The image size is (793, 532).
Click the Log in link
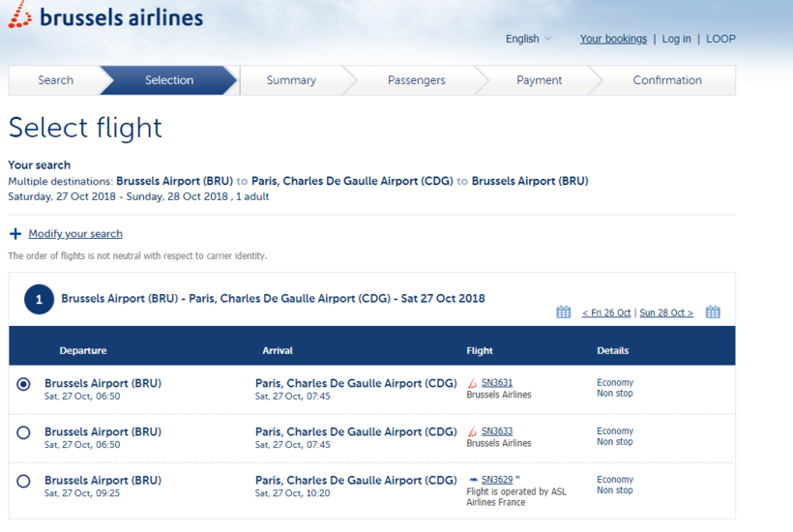(676, 39)
